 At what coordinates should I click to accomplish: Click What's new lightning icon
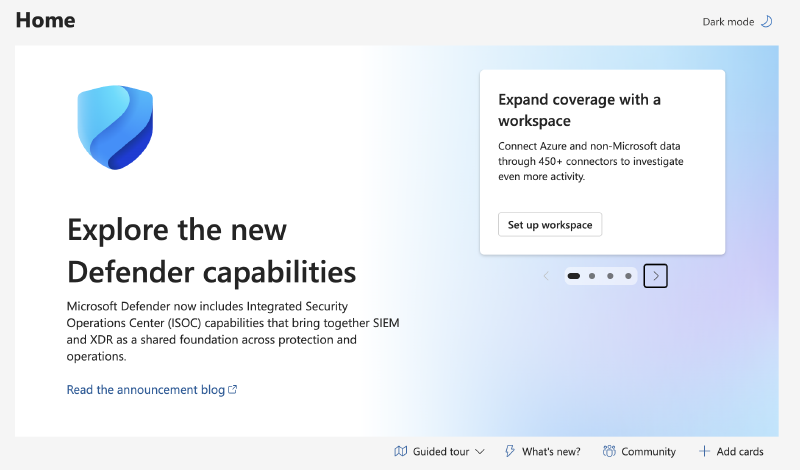point(510,451)
